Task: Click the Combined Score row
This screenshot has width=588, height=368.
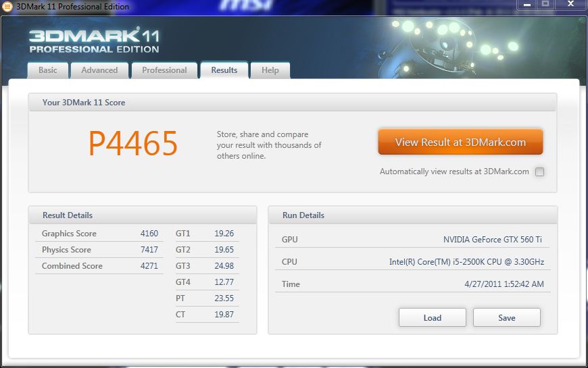Action: tap(99, 266)
